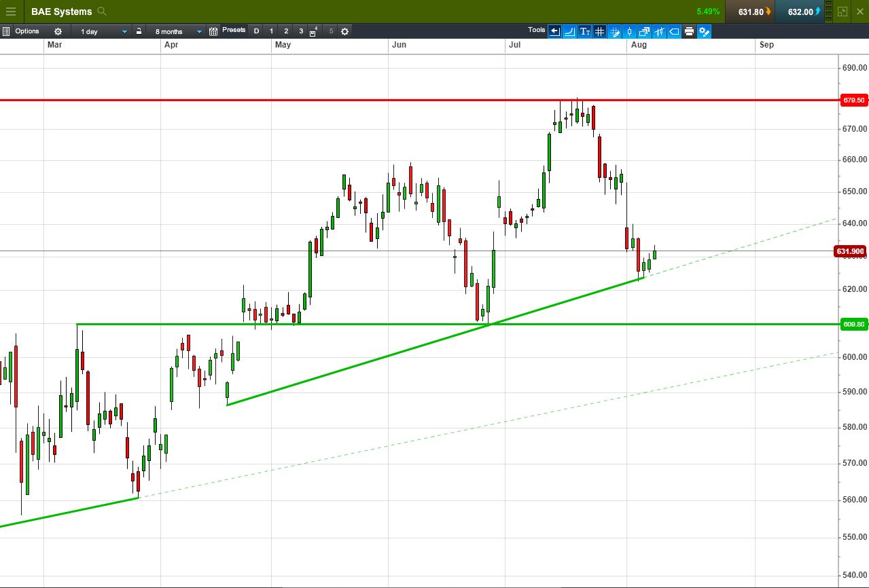This screenshot has height=588, width=869.
Task: Open the price tag label tool
Action: coord(674,31)
